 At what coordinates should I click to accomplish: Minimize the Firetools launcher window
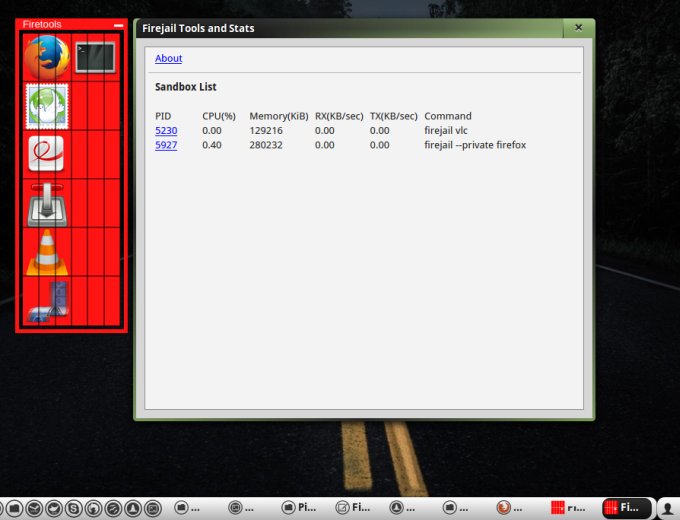pos(118,26)
